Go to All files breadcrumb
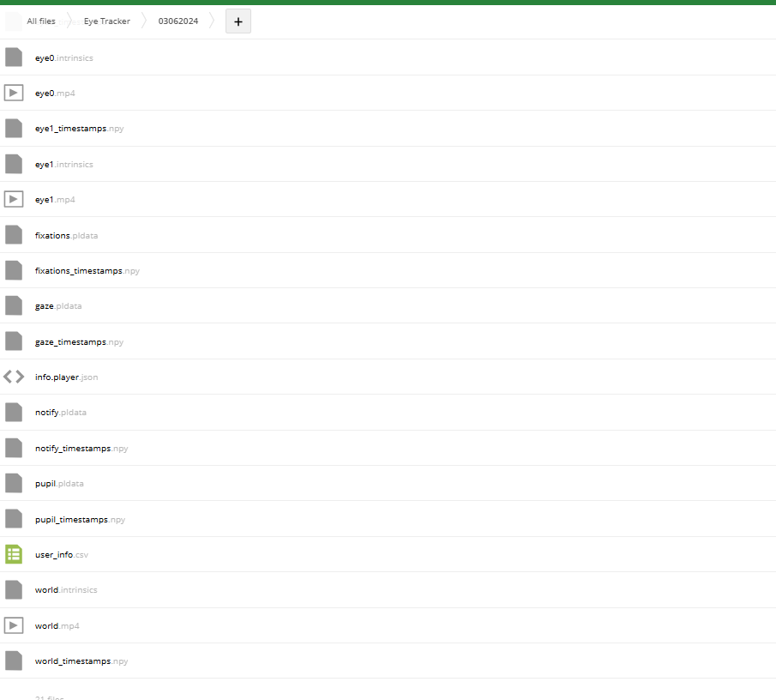 [x=41, y=21]
